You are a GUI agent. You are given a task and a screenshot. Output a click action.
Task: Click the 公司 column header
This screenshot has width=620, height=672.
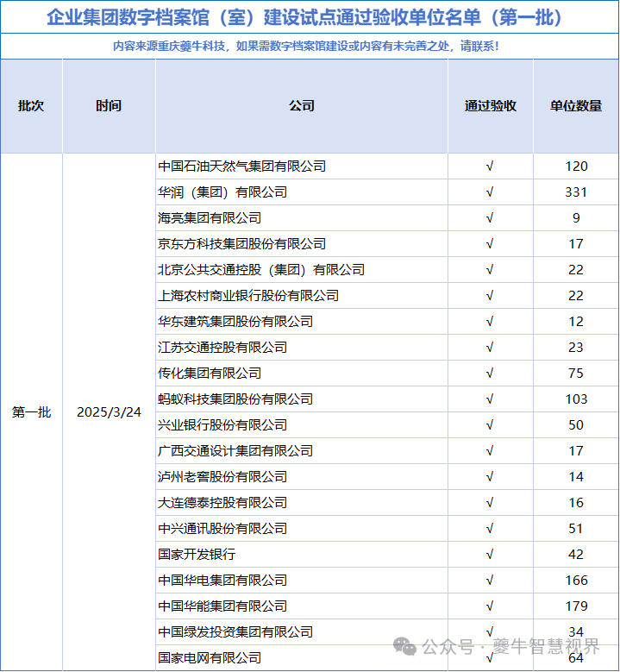point(302,106)
